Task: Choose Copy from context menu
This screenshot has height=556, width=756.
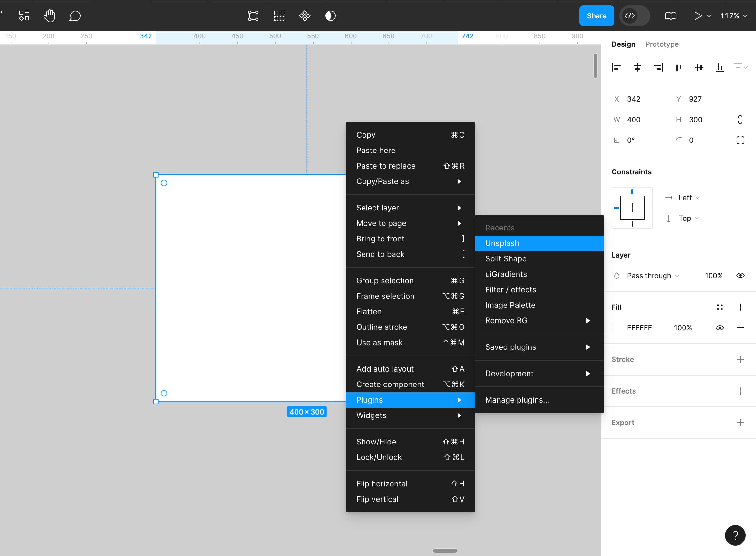Action: 410,135
